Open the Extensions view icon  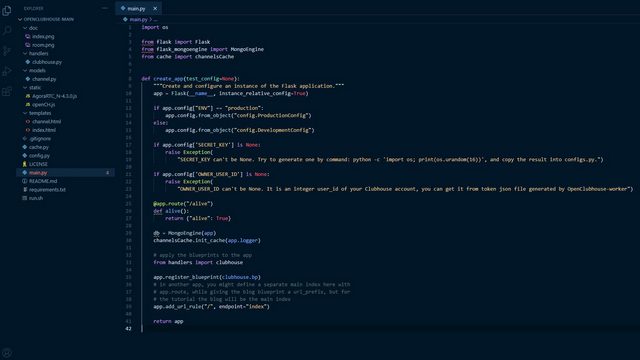tap(7, 91)
